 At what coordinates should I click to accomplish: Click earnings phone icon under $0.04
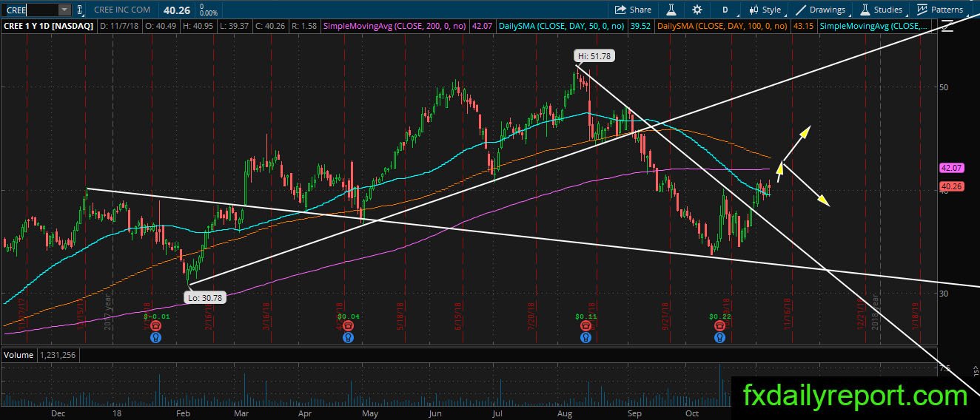348,325
